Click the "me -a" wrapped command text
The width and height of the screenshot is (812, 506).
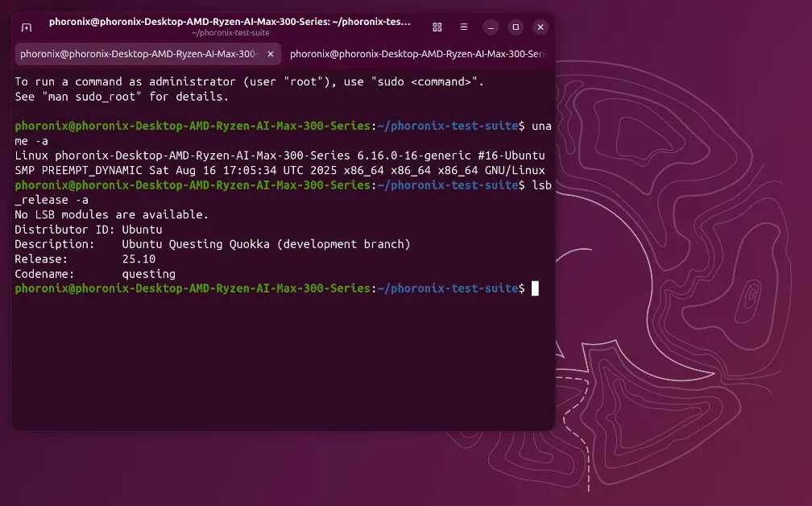coord(31,141)
